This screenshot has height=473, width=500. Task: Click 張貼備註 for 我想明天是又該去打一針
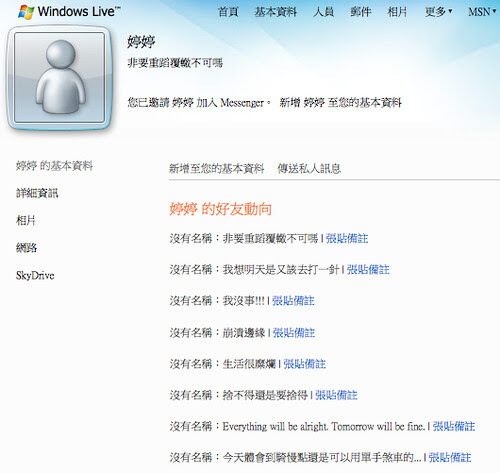click(x=368, y=269)
